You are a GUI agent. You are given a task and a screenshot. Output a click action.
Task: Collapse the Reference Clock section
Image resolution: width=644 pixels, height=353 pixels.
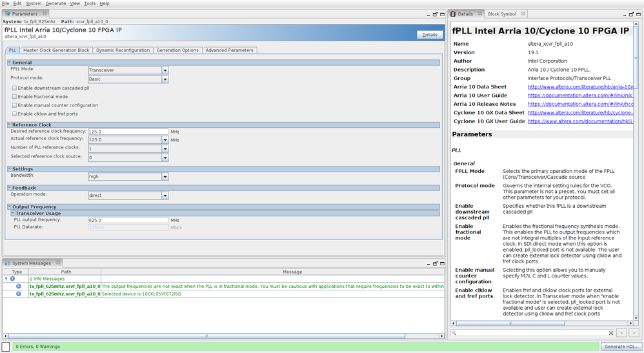click(9, 125)
